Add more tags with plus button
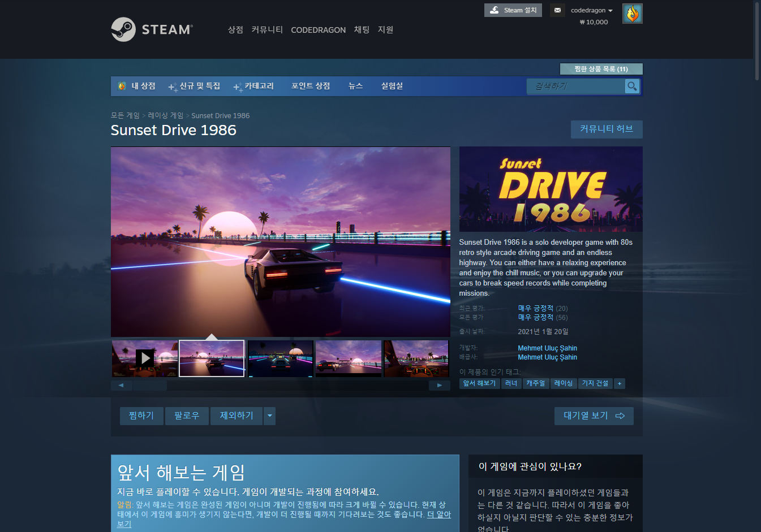 click(x=620, y=383)
